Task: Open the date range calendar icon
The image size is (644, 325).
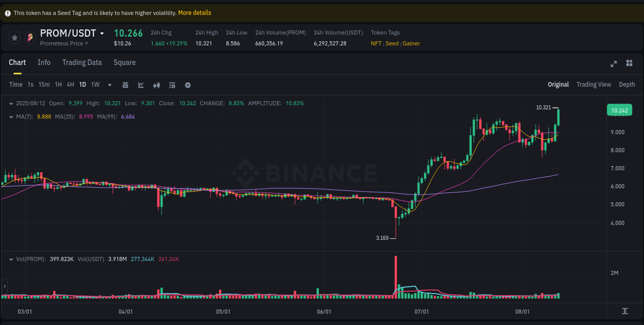Action: point(125,85)
